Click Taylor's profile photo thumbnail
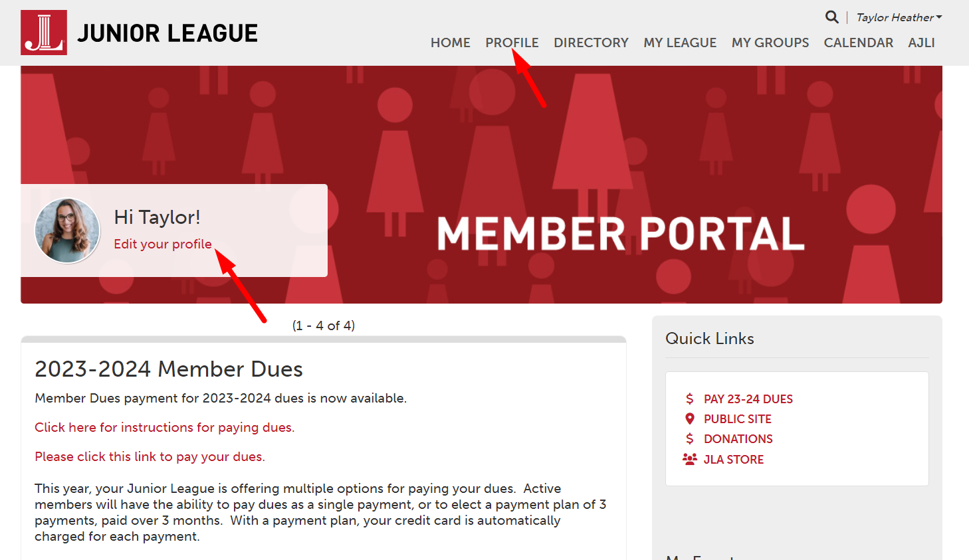This screenshot has width=969, height=560. pos(67,231)
